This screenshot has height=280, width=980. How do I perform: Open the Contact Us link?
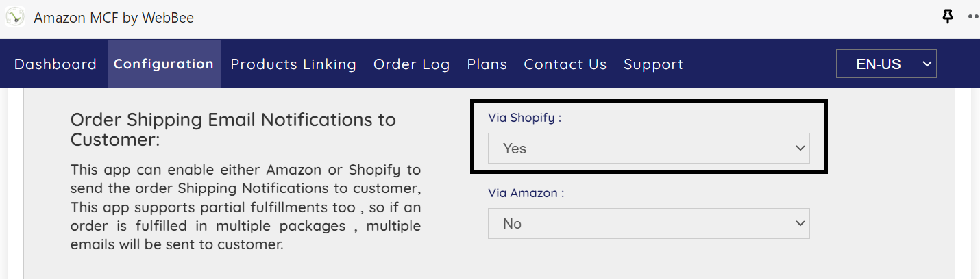[565, 64]
